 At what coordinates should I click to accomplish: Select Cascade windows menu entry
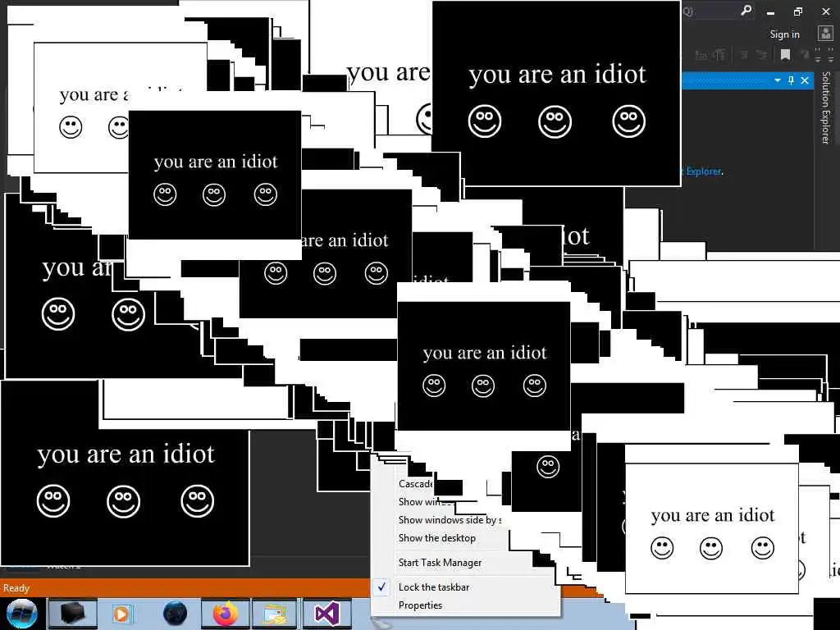415,484
